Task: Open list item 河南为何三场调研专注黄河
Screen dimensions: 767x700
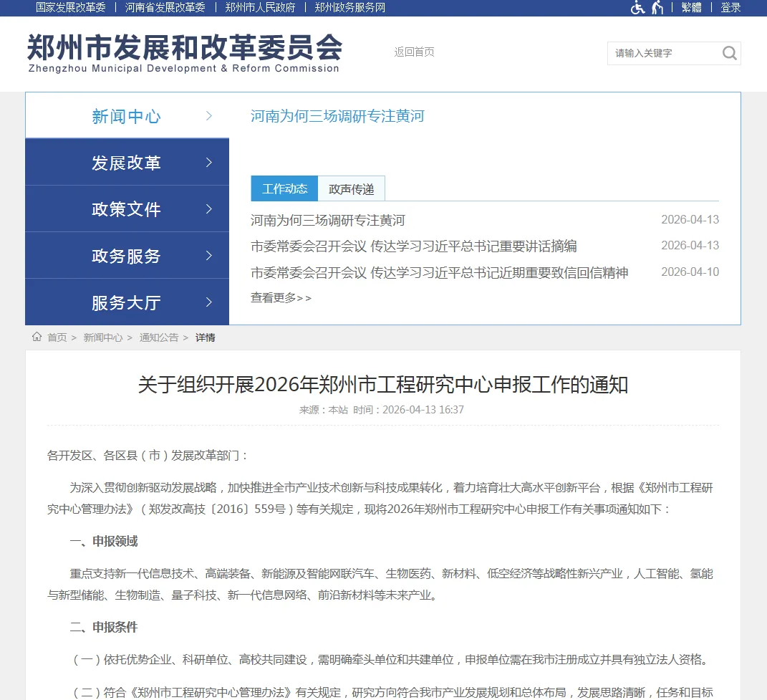Action: (x=328, y=220)
